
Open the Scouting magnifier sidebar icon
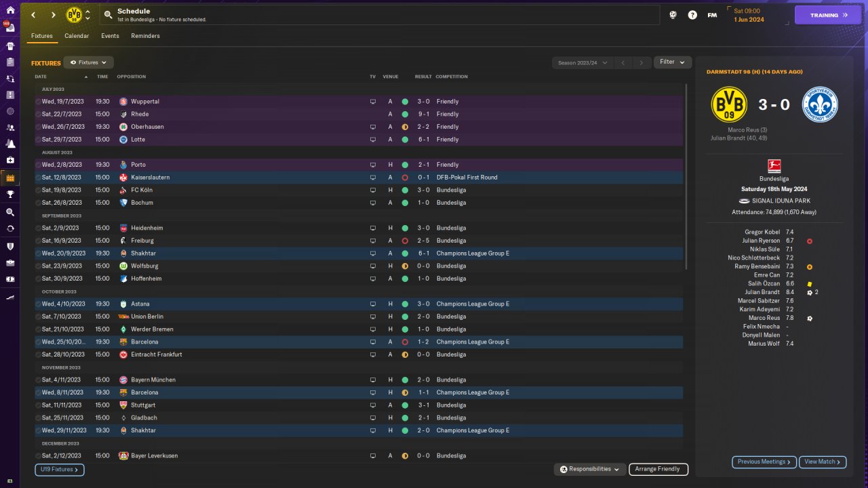9,212
